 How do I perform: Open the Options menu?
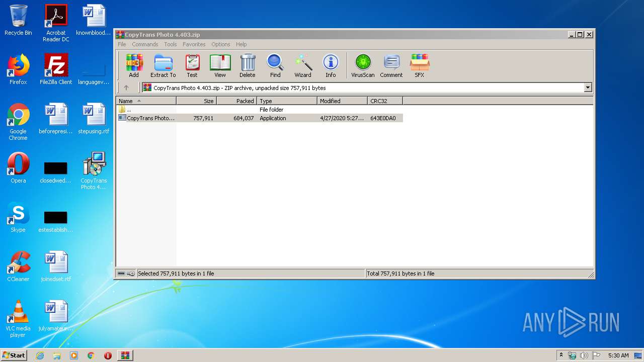(x=220, y=44)
